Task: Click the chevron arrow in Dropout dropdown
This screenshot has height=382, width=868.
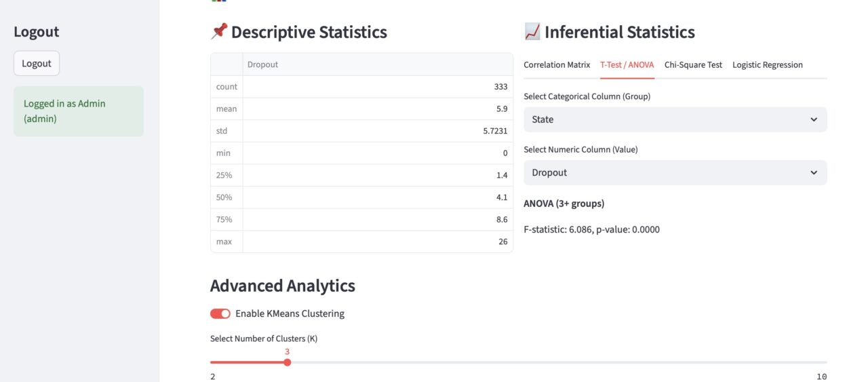Action: (x=814, y=172)
